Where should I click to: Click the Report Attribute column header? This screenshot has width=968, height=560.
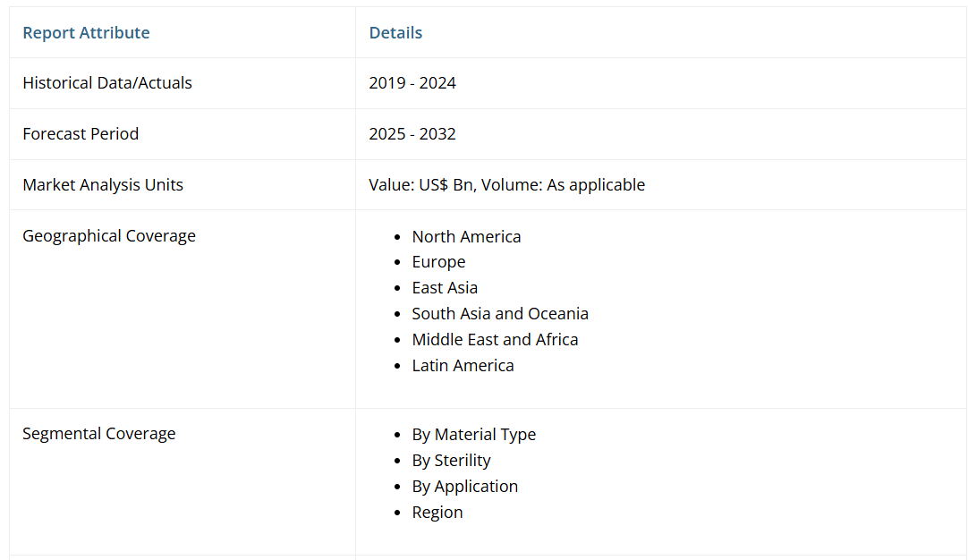(x=86, y=33)
